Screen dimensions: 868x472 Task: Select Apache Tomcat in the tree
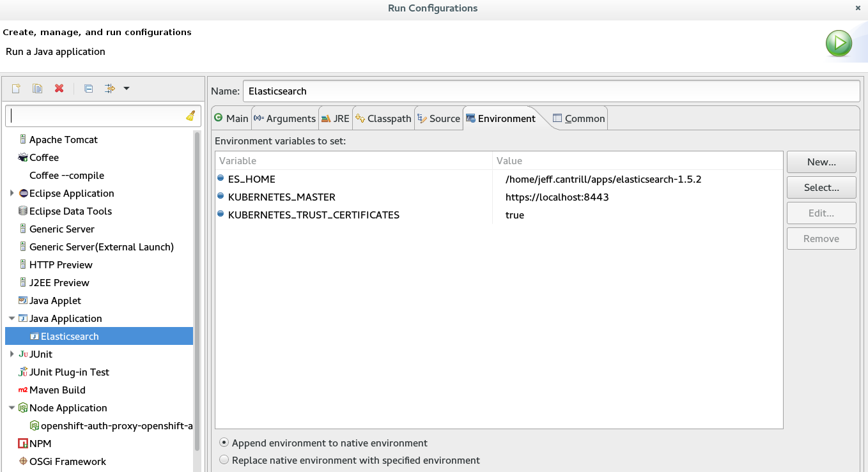pyautogui.click(x=63, y=139)
